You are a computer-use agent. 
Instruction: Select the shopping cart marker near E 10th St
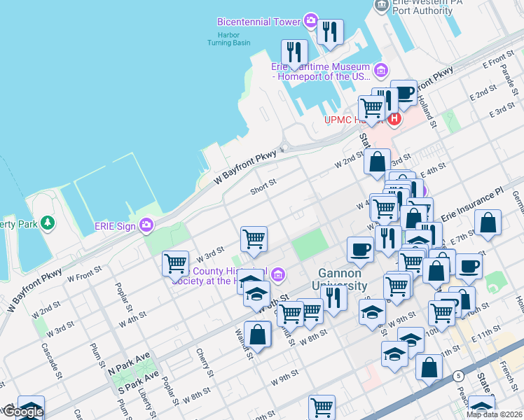pos(442,314)
